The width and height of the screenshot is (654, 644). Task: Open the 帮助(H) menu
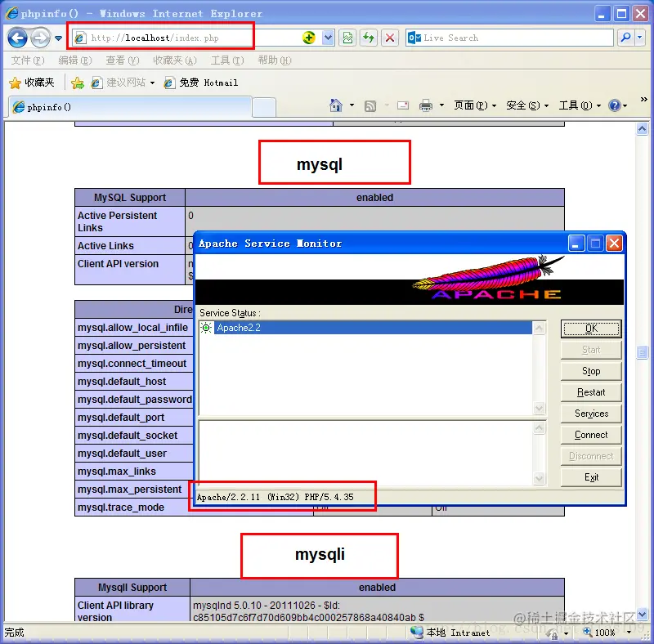pyautogui.click(x=275, y=60)
